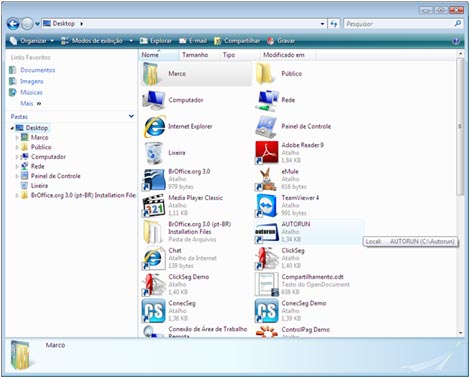Select the Computador icon in file list

(x=154, y=100)
